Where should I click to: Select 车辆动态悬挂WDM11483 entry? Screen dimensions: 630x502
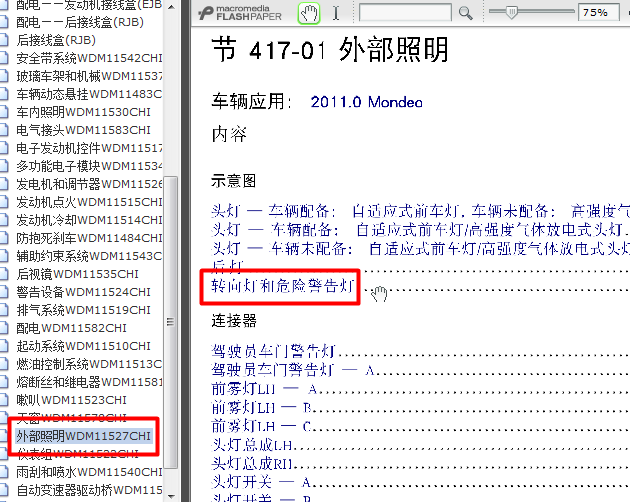[89, 94]
